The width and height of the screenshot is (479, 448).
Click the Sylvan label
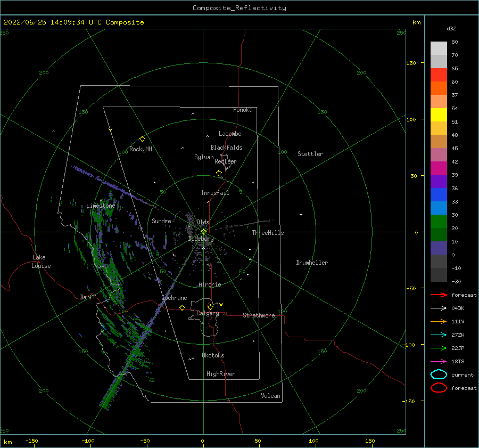[x=204, y=157]
